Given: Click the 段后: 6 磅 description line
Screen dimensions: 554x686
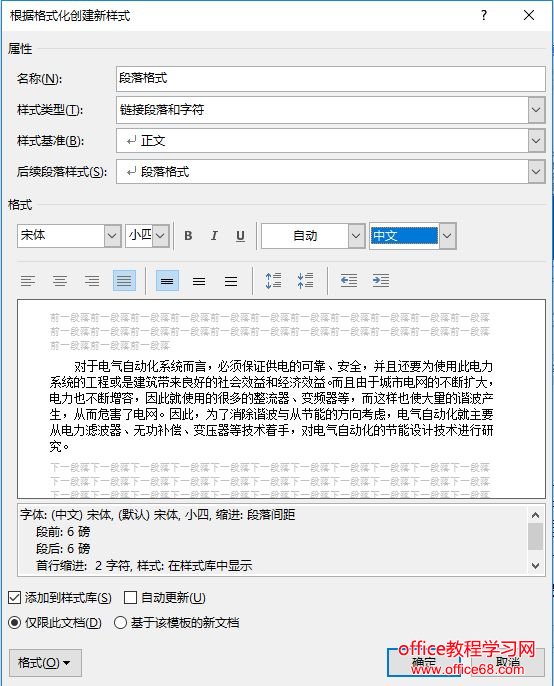Looking at the screenshot, I should click(63, 548).
